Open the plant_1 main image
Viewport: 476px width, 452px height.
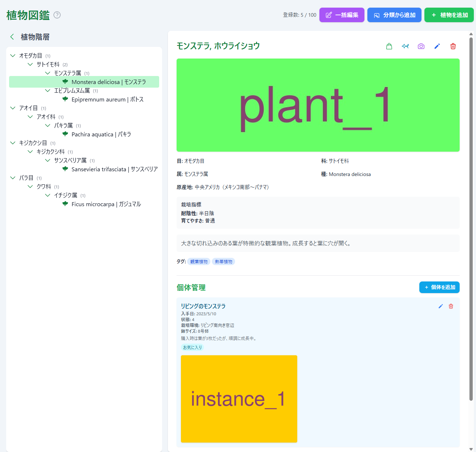318,105
